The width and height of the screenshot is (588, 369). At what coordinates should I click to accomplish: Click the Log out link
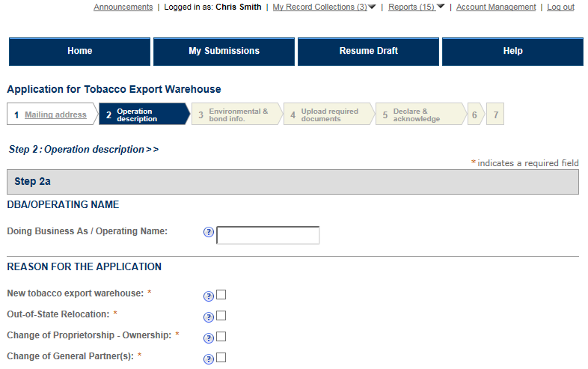(560, 7)
